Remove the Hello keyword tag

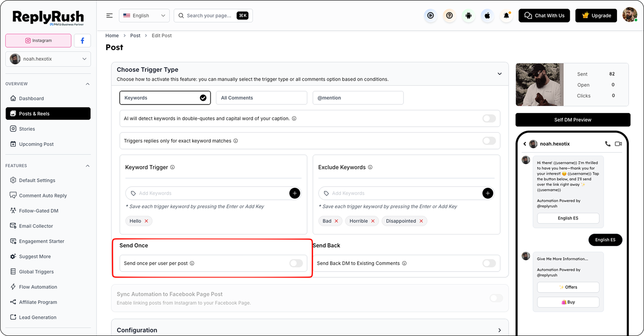click(x=146, y=221)
